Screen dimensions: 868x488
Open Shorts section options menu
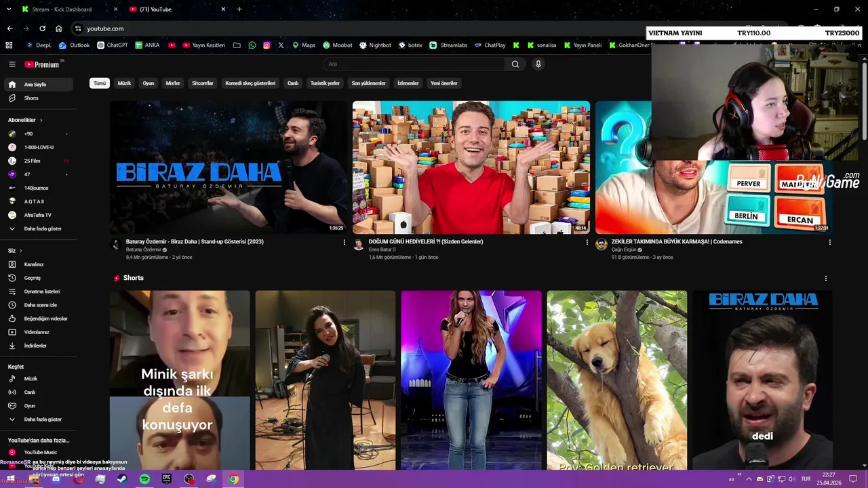pyautogui.click(x=825, y=279)
